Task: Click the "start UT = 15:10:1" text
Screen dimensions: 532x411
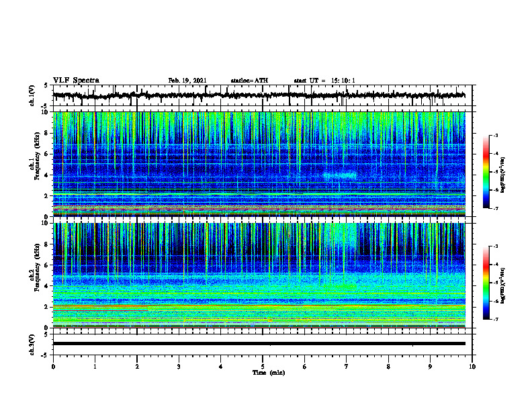Action: tap(324, 81)
